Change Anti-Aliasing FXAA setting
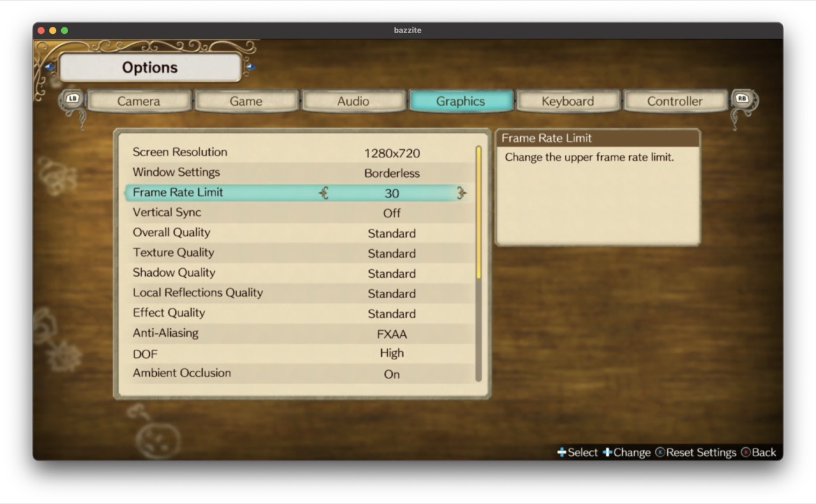 point(391,334)
